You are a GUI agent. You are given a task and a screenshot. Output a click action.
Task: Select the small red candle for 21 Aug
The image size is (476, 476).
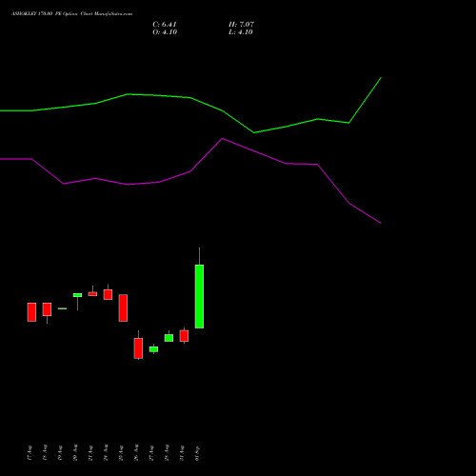click(92, 294)
